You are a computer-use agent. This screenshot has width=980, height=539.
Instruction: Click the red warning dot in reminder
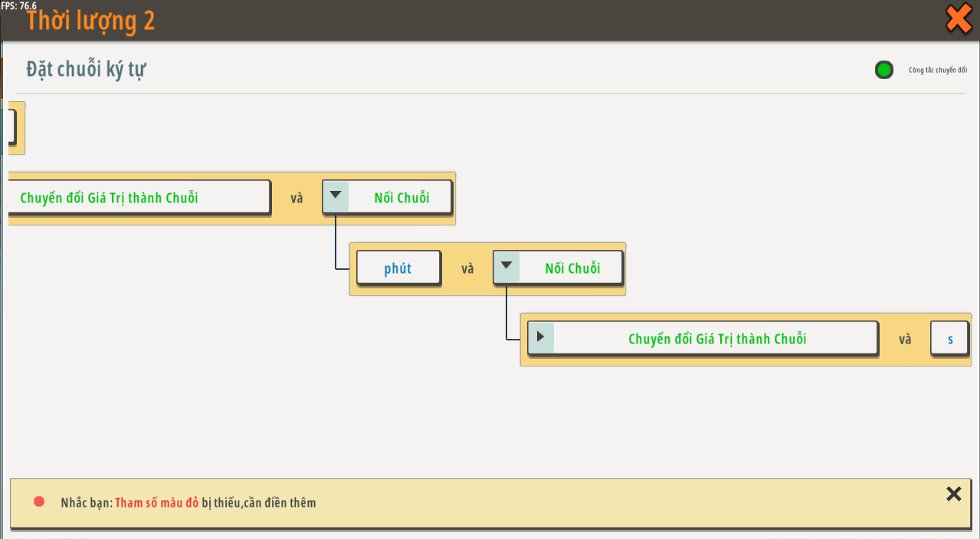pyautogui.click(x=39, y=502)
